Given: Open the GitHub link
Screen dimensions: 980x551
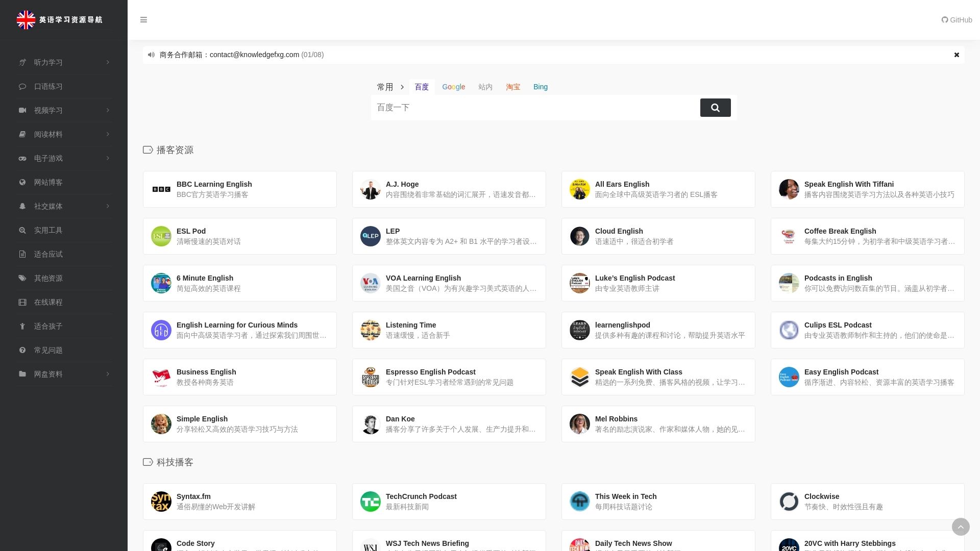Looking at the screenshot, I should (x=957, y=20).
